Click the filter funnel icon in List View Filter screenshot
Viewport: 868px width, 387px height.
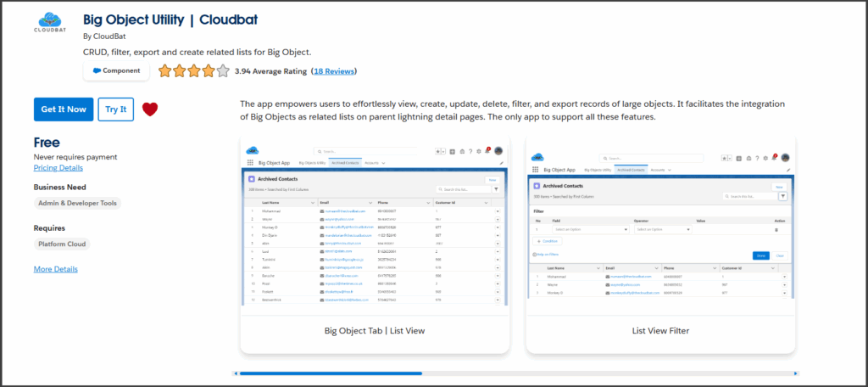coord(782,196)
